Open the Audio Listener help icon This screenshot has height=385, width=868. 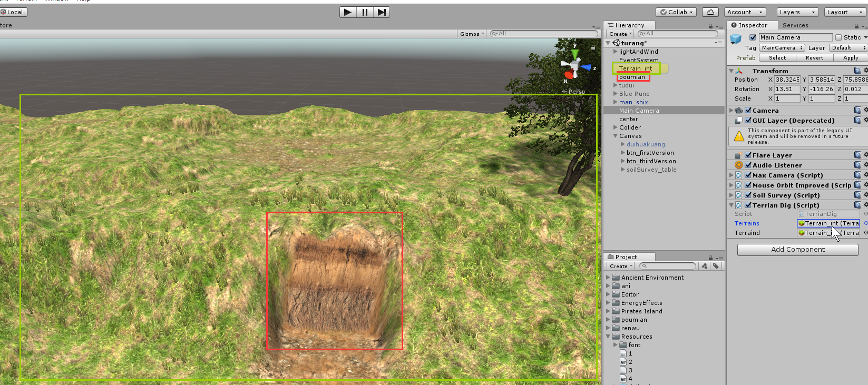click(857, 165)
